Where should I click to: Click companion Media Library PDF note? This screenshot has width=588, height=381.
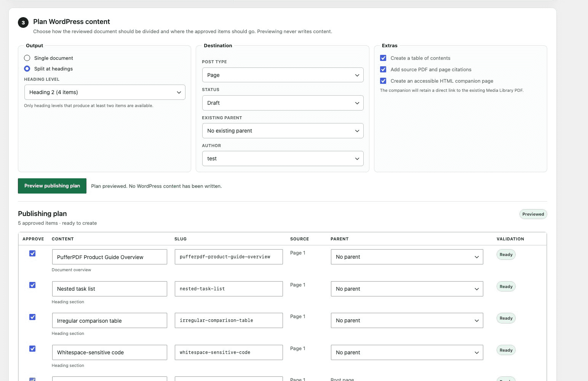pos(452,90)
